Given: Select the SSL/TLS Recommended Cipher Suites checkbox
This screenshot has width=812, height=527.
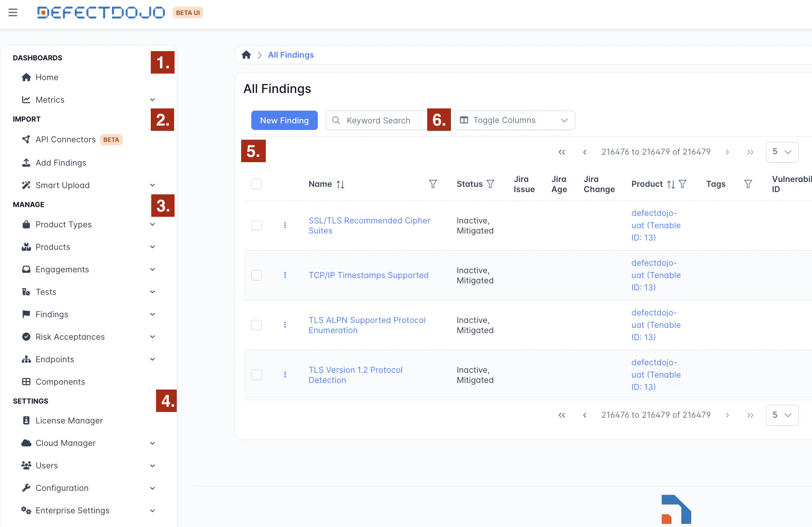Looking at the screenshot, I should point(257,226).
